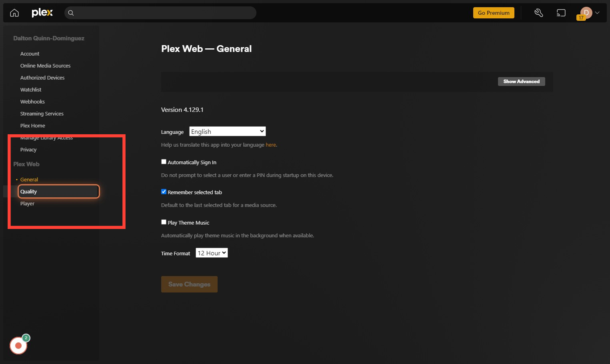The width and height of the screenshot is (610, 364).
Task: Open the cast to device icon
Action: tap(561, 13)
